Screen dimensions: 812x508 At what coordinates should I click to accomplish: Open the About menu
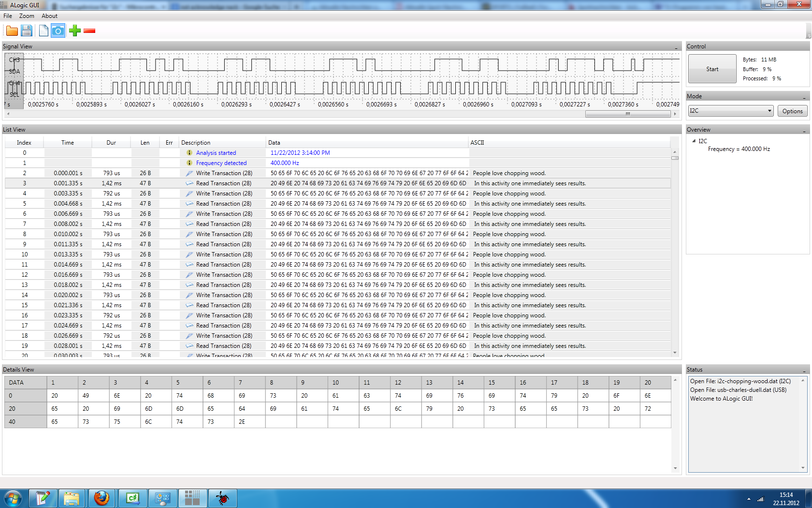click(49, 16)
